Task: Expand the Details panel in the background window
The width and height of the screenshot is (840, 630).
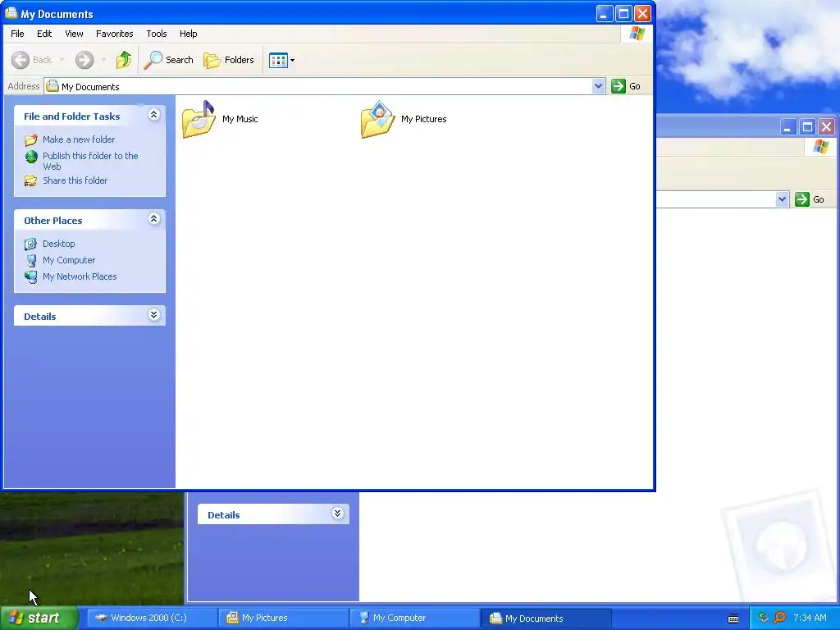Action: (x=337, y=514)
